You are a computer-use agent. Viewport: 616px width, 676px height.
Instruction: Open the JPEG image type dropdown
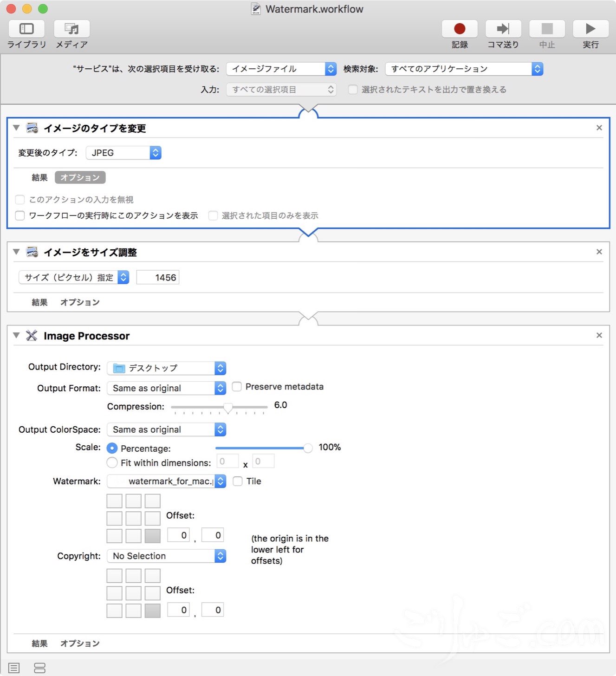pos(123,153)
